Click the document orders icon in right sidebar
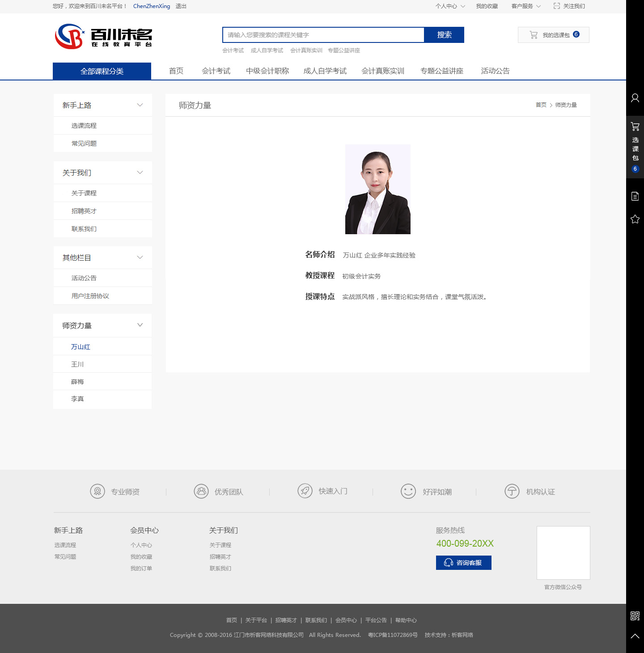This screenshot has height=653, width=644. [x=635, y=196]
